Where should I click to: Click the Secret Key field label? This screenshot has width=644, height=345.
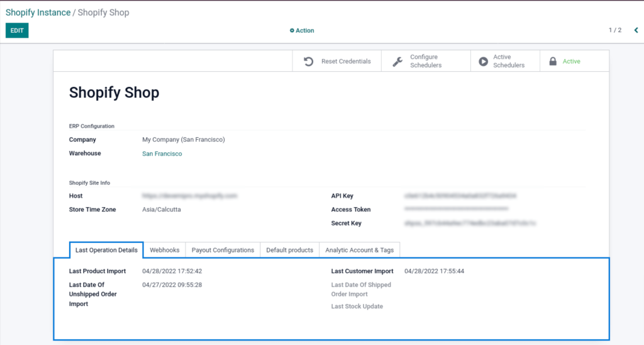click(x=347, y=223)
